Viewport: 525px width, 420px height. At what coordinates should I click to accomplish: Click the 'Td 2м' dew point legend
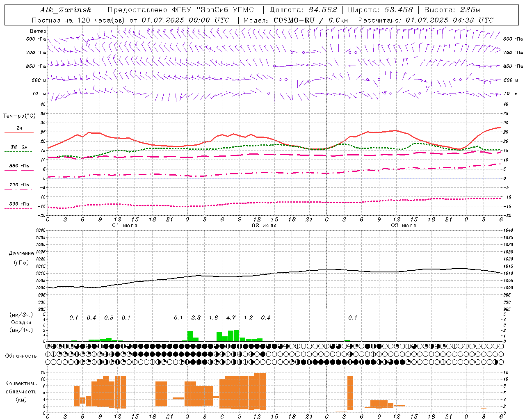coord(19,147)
